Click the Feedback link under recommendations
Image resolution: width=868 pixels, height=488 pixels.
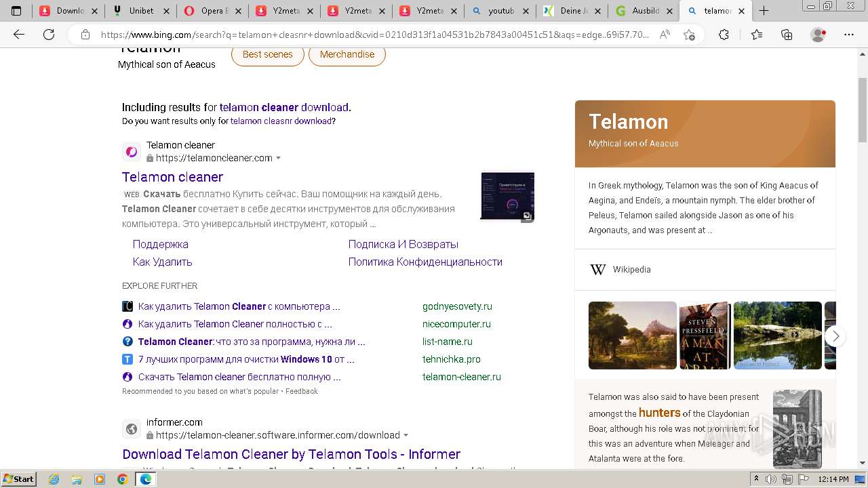pos(302,391)
